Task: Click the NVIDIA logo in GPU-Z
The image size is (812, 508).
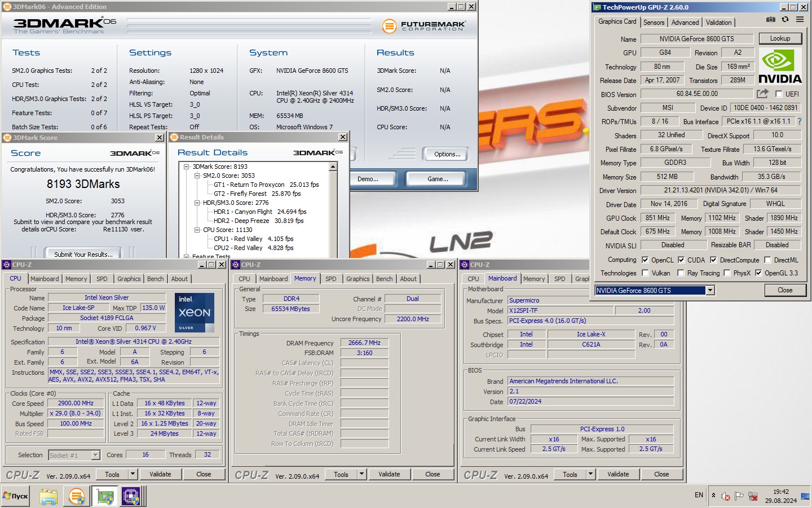Action: (780, 67)
